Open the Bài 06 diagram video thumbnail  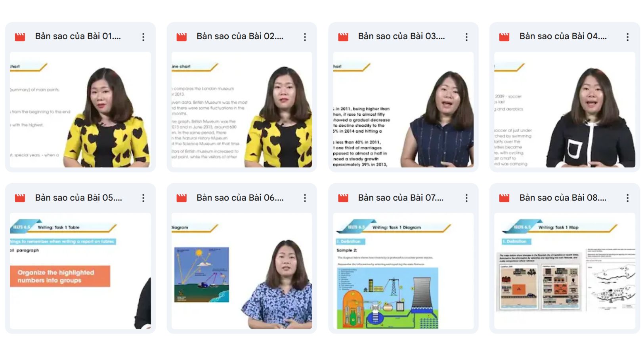pos(242,271)
